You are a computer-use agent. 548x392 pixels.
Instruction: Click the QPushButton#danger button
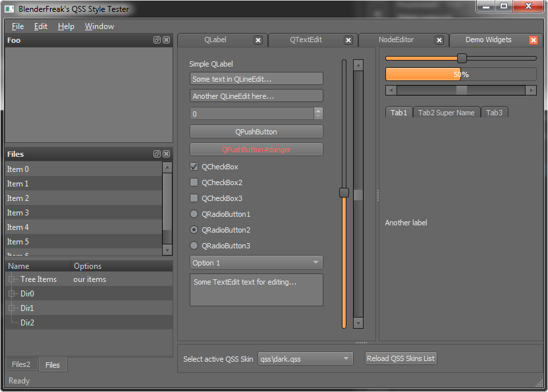[x=256, y=150]
